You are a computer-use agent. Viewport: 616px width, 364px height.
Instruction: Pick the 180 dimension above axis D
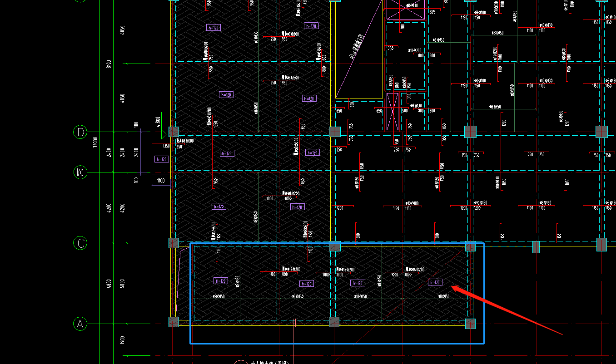tap(136, 124)
